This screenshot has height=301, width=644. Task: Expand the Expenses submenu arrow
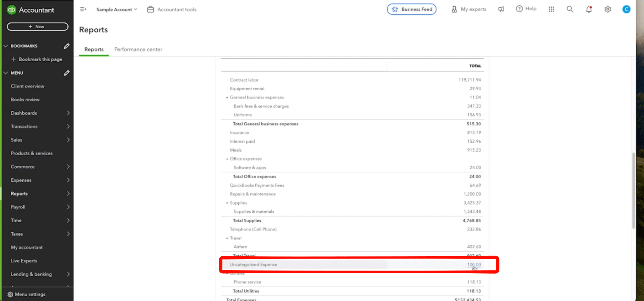(x=68, y=180)
